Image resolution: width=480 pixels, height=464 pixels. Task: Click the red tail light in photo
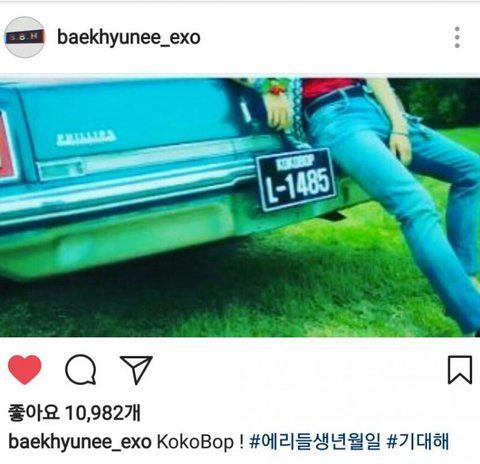(x=7, y=147)
